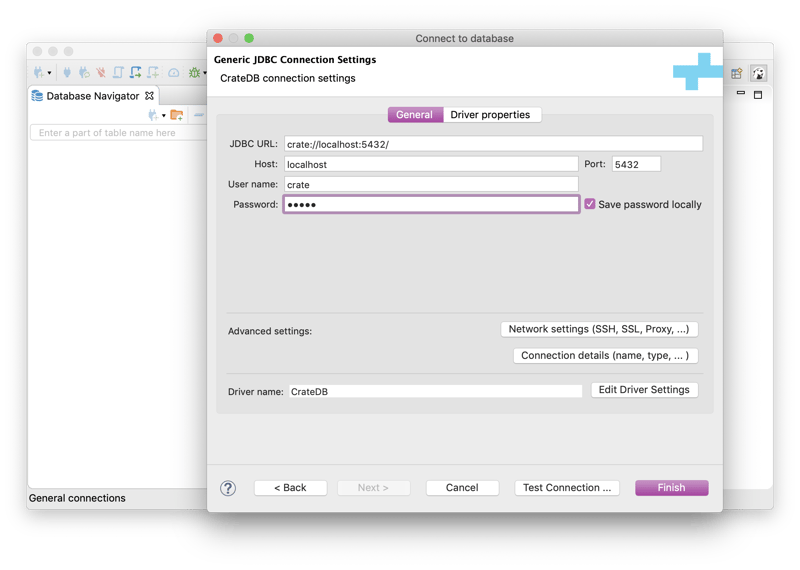Click the Database Navigator stack icon
Image resolution: width=800 pixels, height=570 pixels.
click(x=37, y=96)
